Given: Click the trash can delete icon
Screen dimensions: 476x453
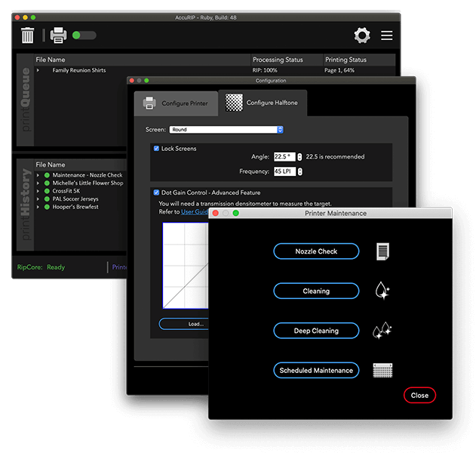Looking at the screenshot, I should (x=27, y=35).
